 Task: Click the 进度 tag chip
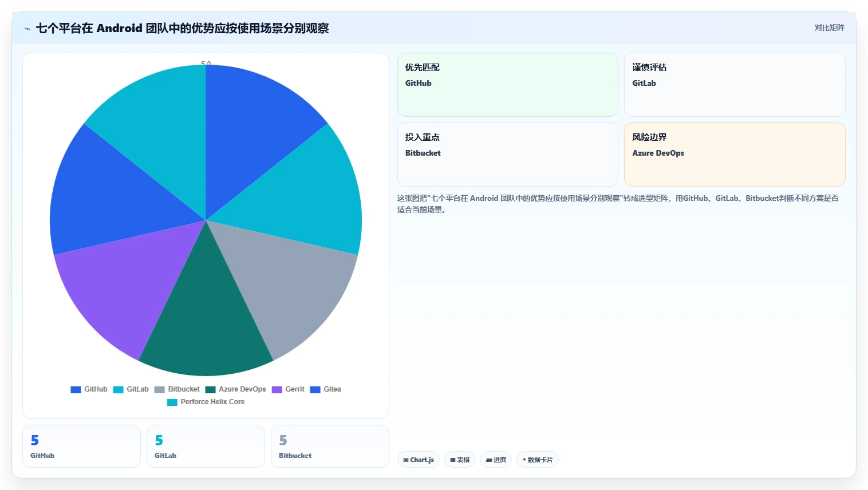tap(496, 460)
